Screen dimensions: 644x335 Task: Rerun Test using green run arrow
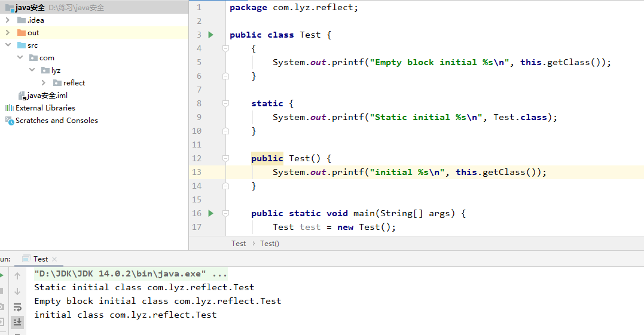click(x=2, y=275)
